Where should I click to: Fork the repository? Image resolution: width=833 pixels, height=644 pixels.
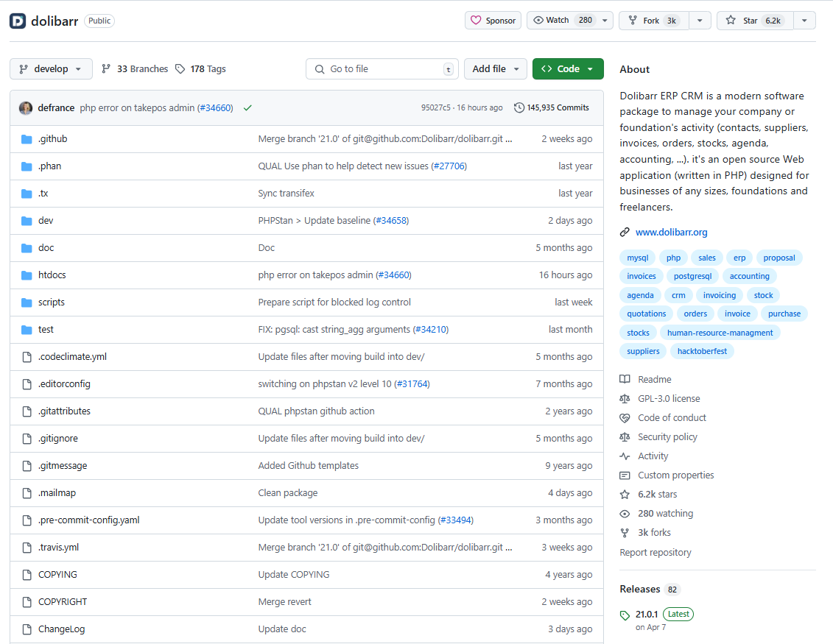coord(654,20)
